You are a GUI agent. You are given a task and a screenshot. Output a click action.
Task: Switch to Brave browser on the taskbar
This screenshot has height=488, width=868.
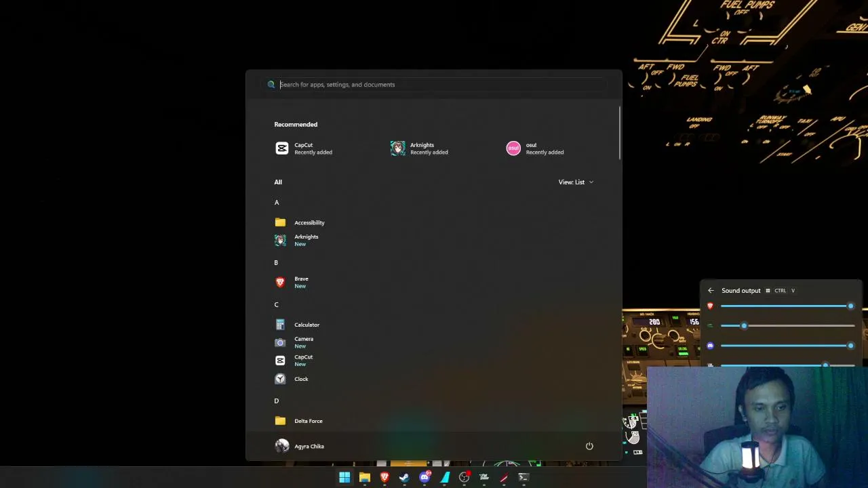tap(384, 477)
